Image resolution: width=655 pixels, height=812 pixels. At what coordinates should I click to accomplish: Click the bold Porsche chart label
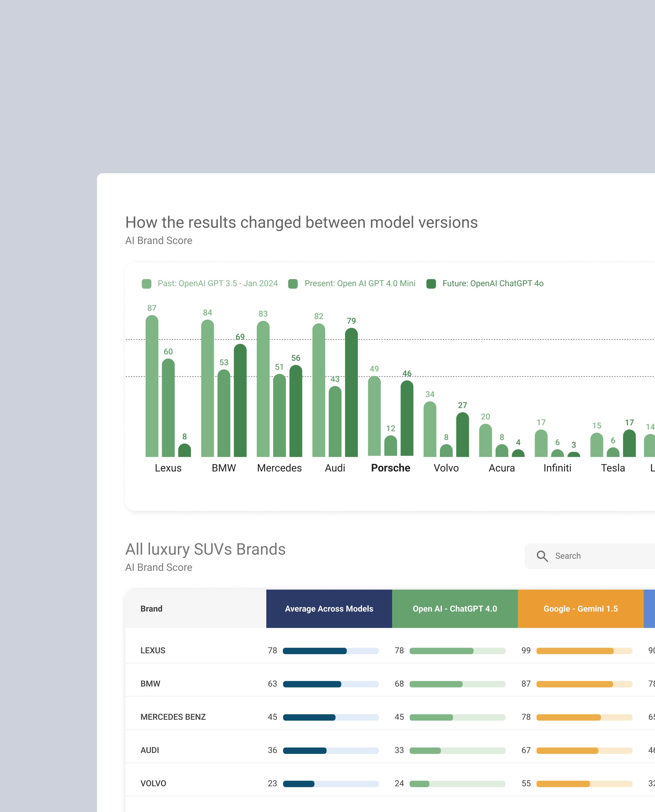click(x=390, y=468)
